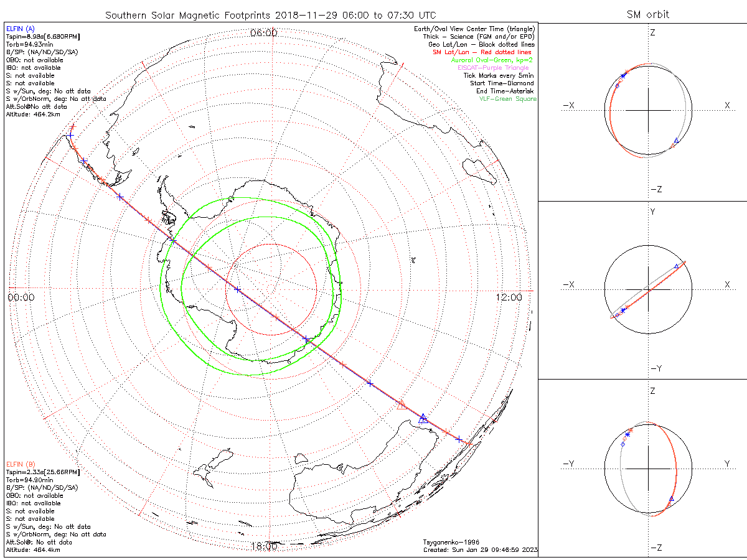
Task: Click the 06:00 local time label
Action: (263, 33)
